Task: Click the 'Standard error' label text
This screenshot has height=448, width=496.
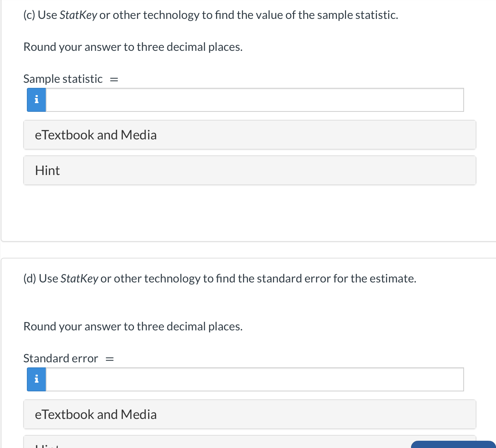Action: tap(61, 358)
